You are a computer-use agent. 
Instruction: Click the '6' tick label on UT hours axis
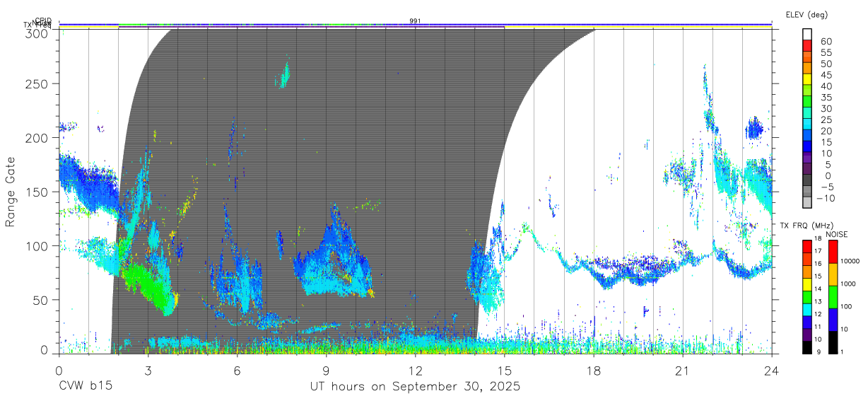237,370
